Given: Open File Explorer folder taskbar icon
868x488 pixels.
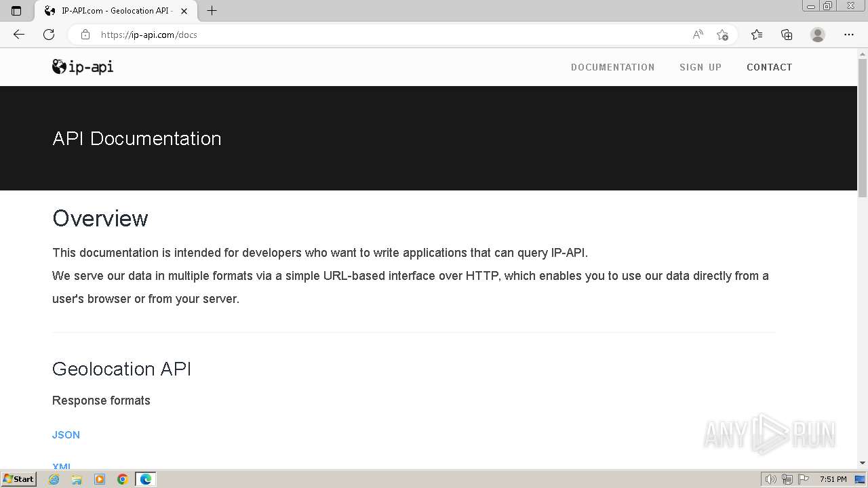Looking at the screenshot, I should tap(77, 479).
